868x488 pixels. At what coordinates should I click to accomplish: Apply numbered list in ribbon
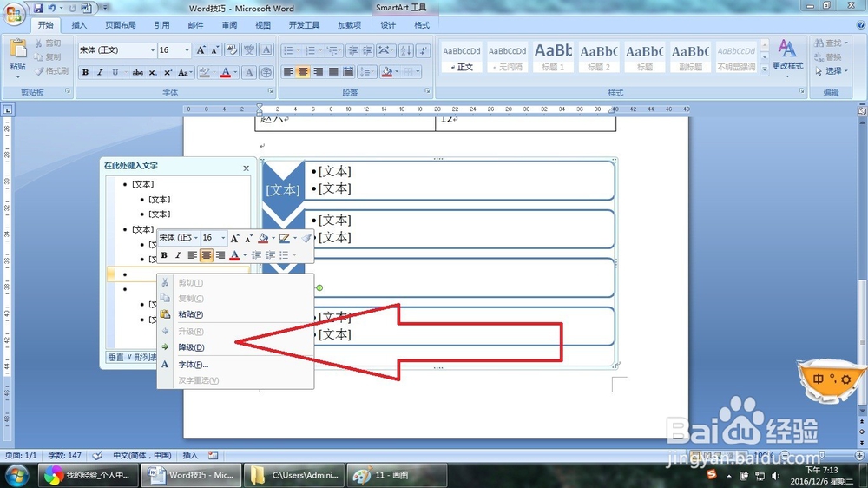coord(310,50)
